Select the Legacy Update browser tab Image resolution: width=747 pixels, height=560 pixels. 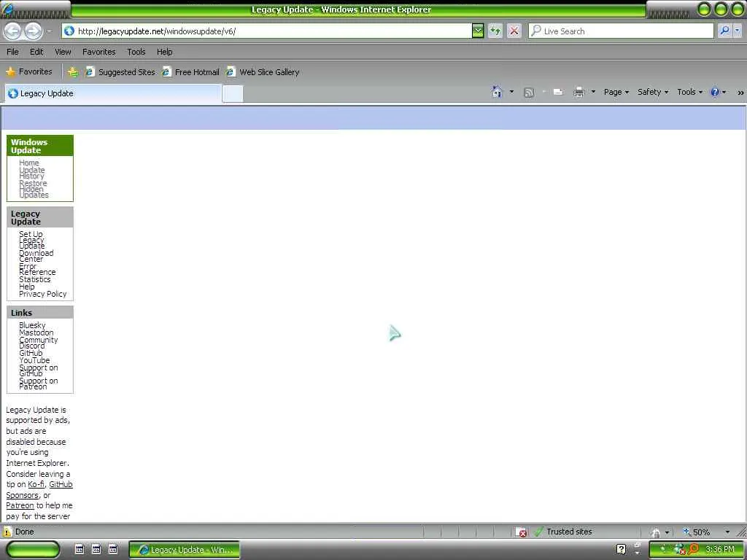[x=113, y=93]
